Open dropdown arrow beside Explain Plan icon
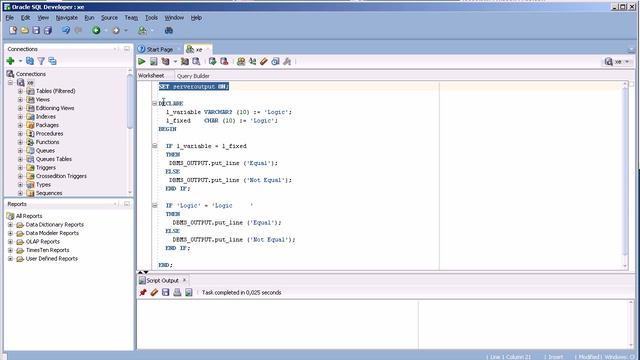The image size is (640, 360). click(175, 61)
